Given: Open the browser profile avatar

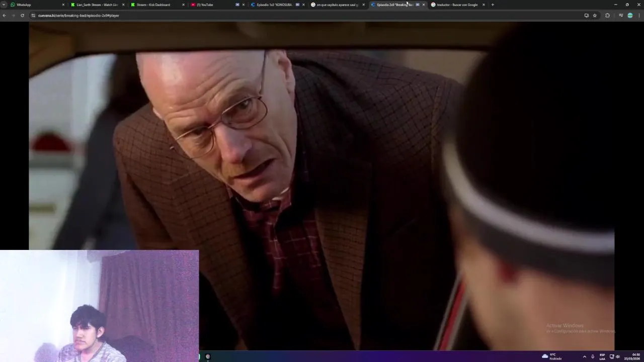Looking at the screenshot, I should [630, 16].
